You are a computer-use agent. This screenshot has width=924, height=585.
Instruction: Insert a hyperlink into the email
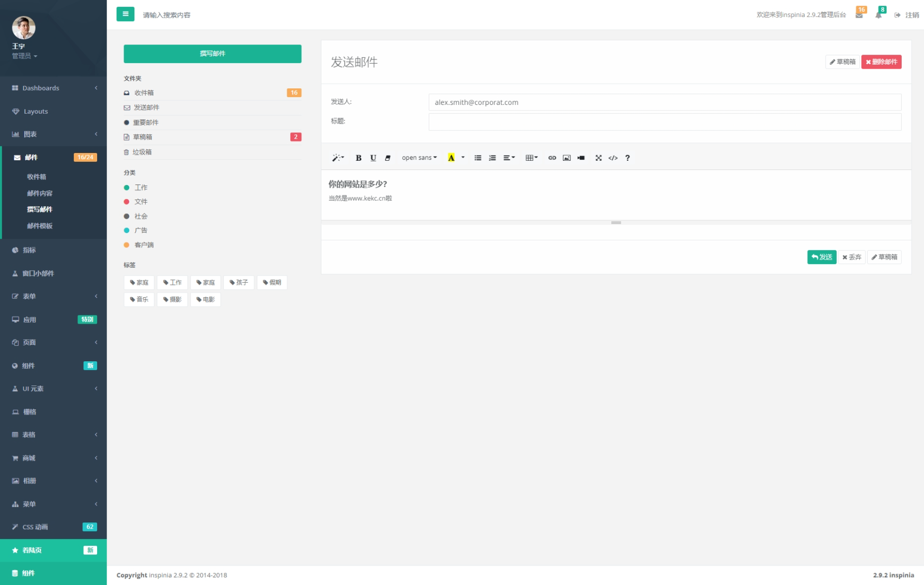(551, 158)
